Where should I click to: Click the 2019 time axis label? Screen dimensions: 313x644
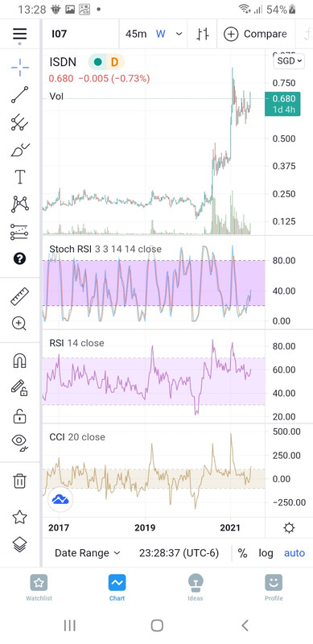(x=145, y=528)
